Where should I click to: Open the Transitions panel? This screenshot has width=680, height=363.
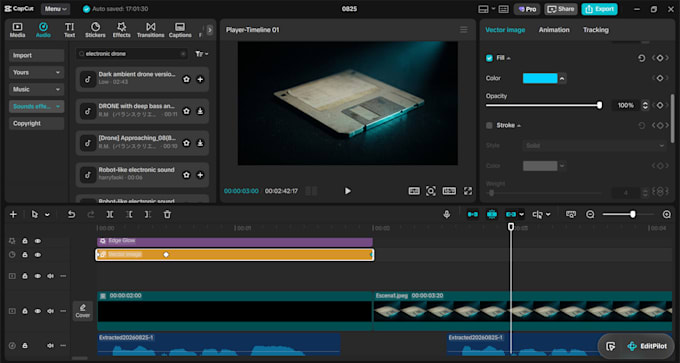150,30
